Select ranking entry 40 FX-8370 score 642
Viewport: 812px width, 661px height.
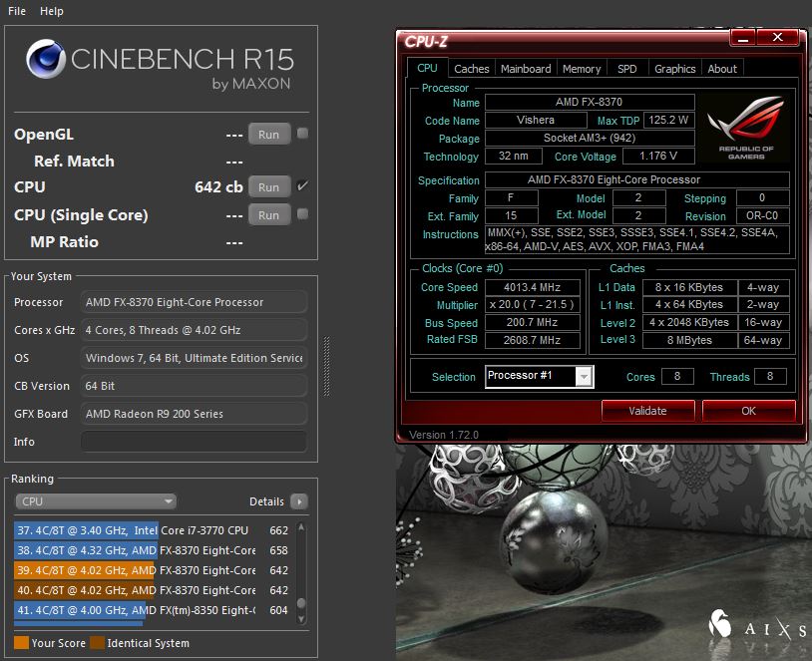[x=153, y=590]
